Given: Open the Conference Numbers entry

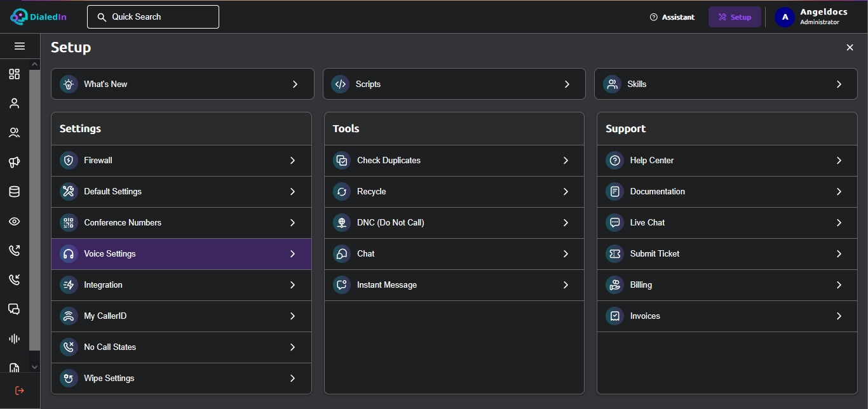Looking at the screenshot, I should pyautogui.click(x=181, y=223).
